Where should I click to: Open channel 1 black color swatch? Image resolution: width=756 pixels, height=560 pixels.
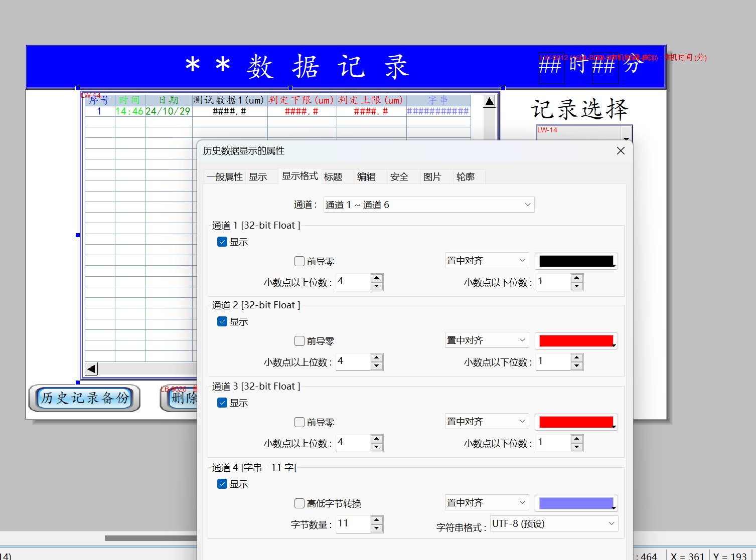(x=576, y=261)
